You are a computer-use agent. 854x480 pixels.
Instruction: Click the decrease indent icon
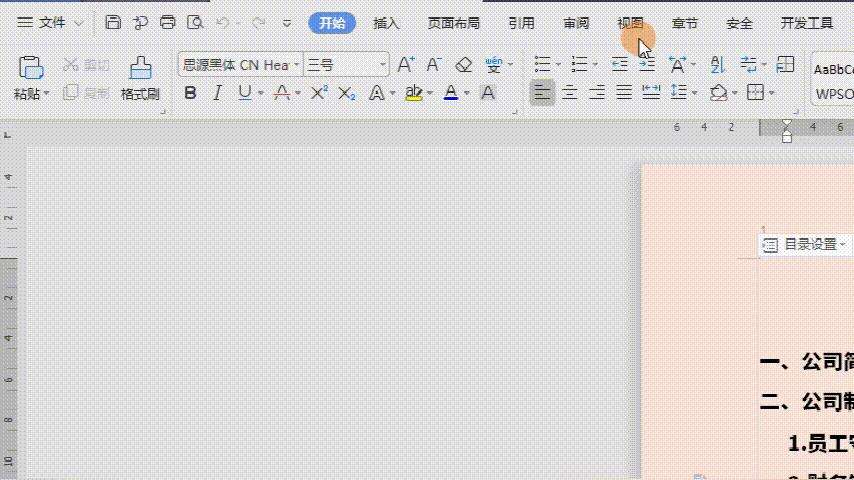click(x=619, y=65)
